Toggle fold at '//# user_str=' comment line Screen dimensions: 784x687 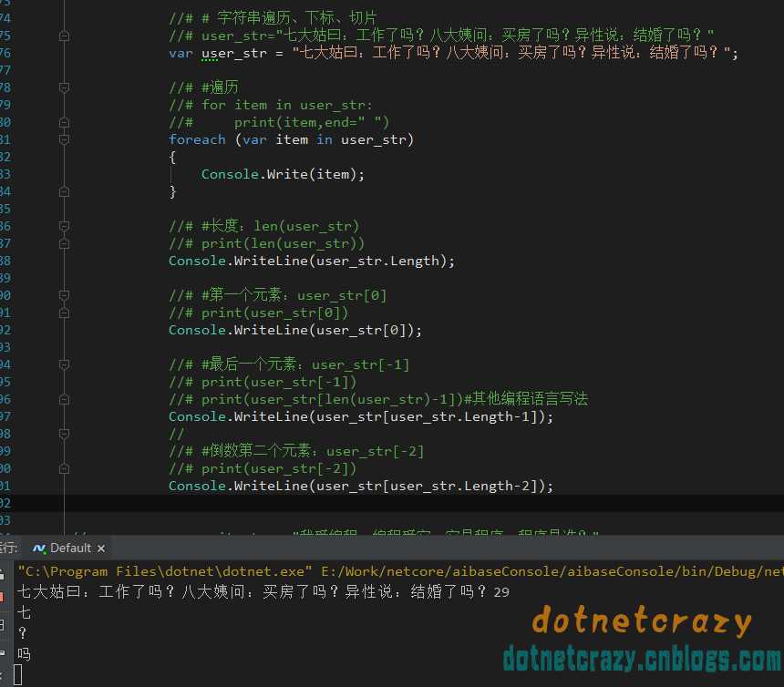(x=64, y=36)
